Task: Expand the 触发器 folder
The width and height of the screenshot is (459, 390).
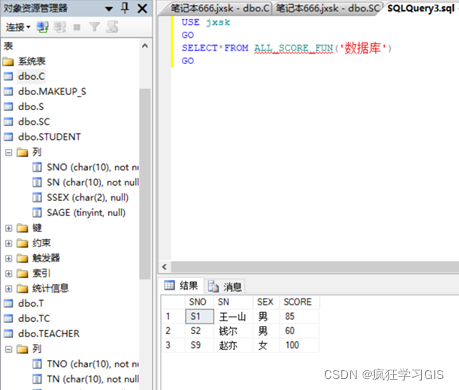Action: click(9, 258)
